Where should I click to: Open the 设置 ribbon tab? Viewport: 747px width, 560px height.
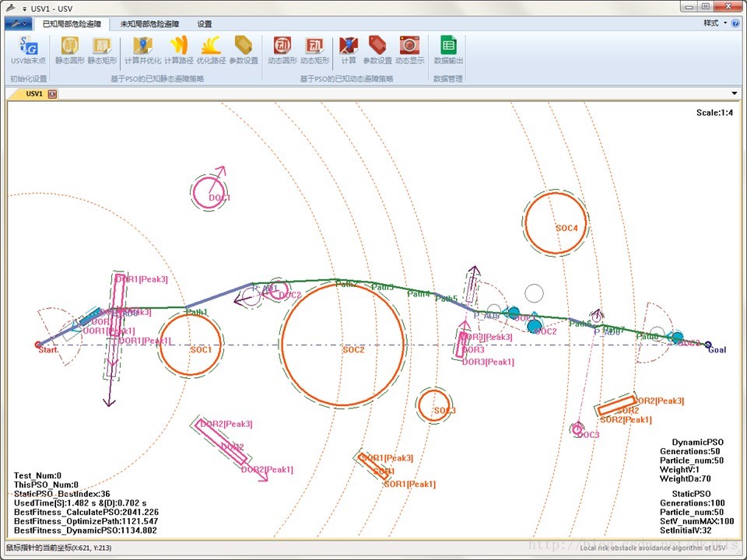click(x=205, y=24)
